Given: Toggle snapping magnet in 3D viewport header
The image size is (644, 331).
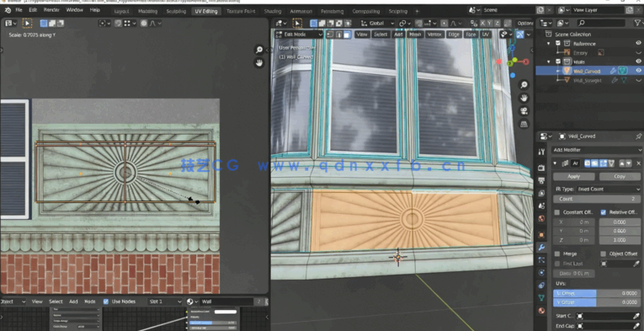Looking at the screenshot, I should (418, 24).
